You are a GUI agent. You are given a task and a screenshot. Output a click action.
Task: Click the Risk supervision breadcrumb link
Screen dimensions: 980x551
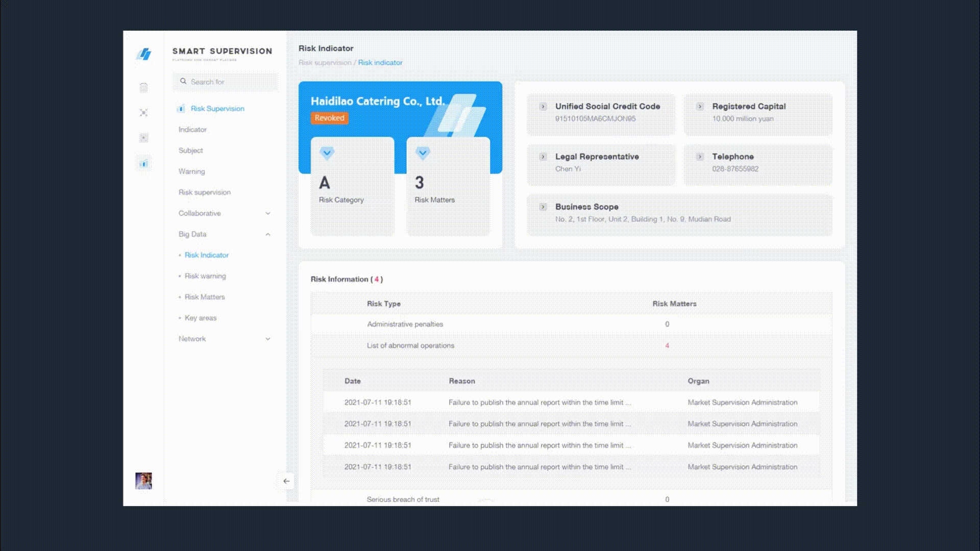tap(325, 63)
